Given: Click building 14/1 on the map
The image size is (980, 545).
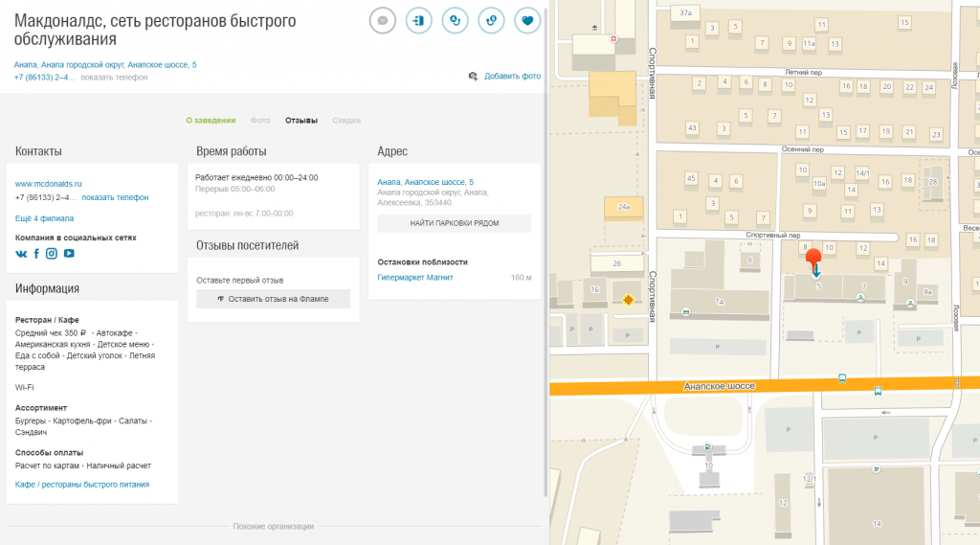Looking at the screenshot, I should tap(862, 173).
